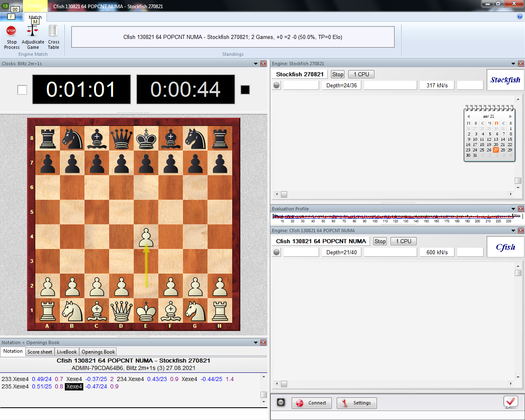Click the Connect button
Viewport: 525px width, 420px height.
(x=312, y=403)
